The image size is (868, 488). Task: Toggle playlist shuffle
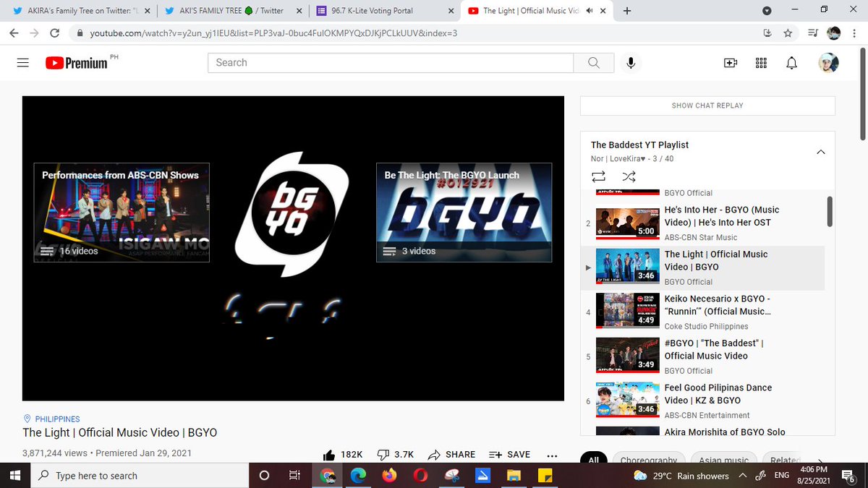coord(629,176)
